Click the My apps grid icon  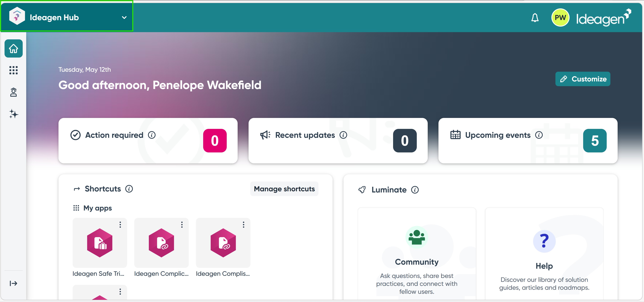(x=76, y=208)
